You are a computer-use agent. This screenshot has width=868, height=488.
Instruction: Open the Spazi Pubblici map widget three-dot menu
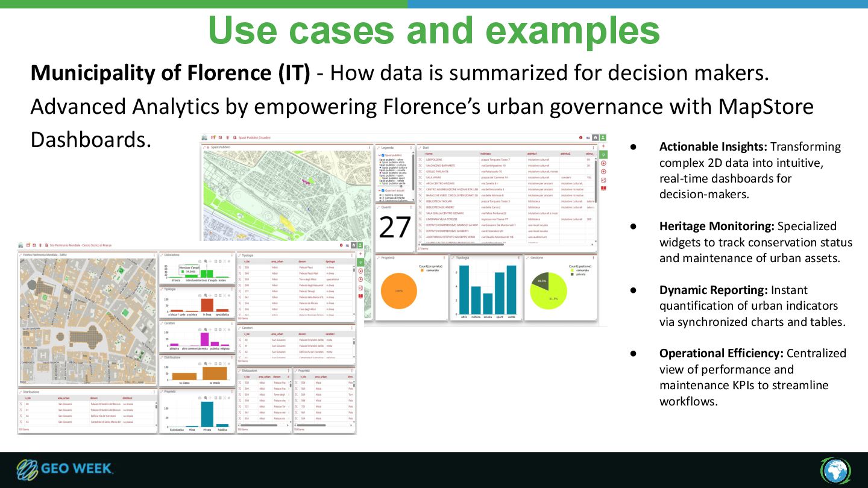point(370,147)
